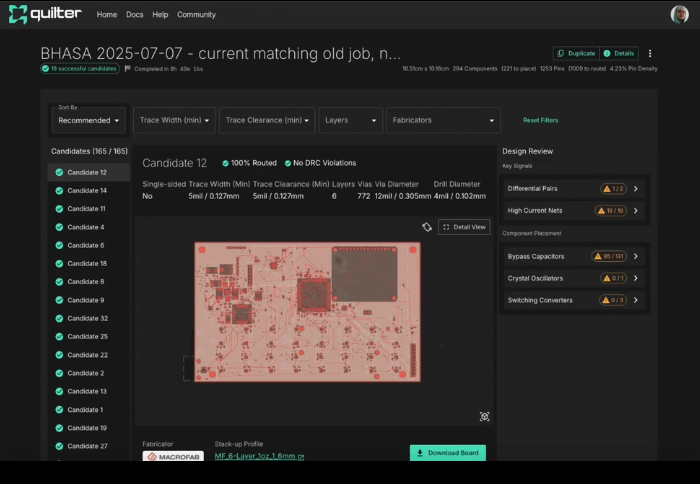The image size is (700, 484).
Task: Open the user profile avatar menu
Action: [679, 15]
